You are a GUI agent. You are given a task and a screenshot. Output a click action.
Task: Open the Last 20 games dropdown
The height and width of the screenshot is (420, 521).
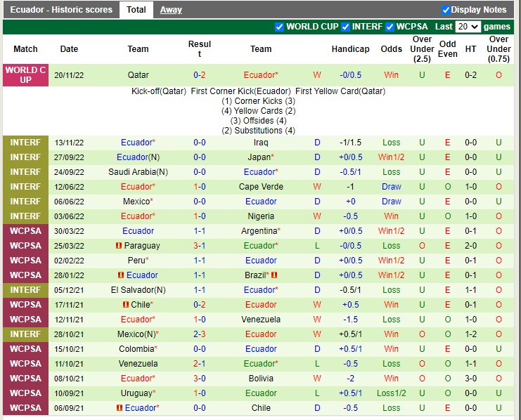point(468,27)
